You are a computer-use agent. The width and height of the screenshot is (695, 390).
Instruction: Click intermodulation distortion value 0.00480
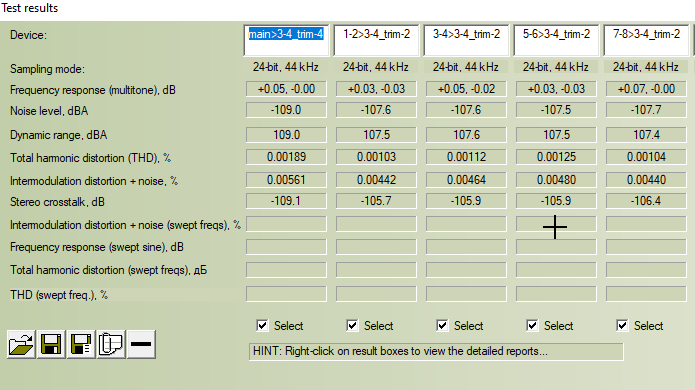pyautogui.click(x=556, y=179)
